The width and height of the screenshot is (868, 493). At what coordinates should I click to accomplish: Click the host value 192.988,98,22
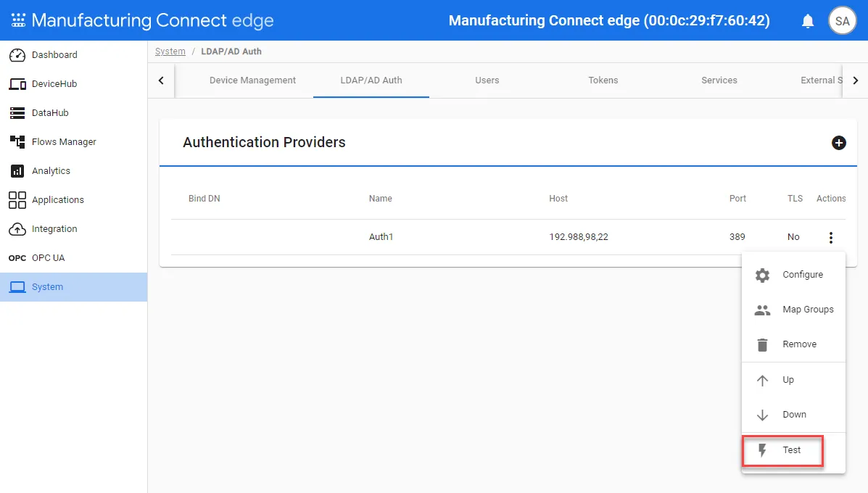(x=579, y=237)
